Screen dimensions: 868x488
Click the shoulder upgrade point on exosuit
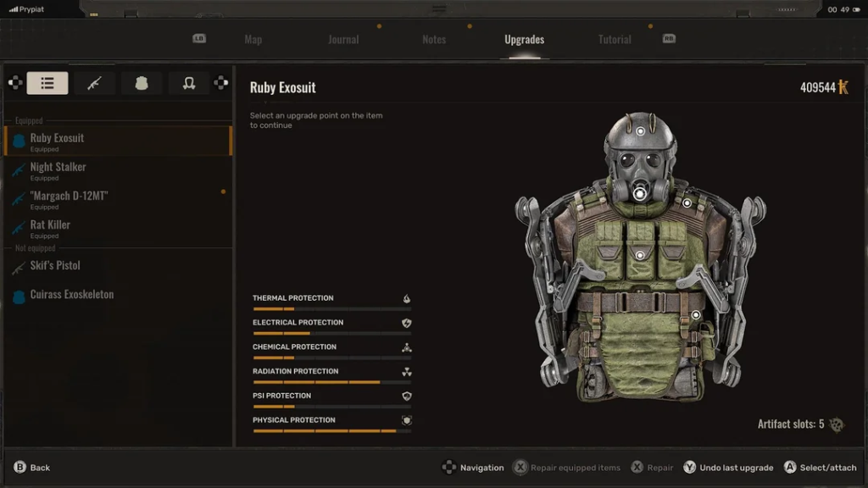coord(687,203)
